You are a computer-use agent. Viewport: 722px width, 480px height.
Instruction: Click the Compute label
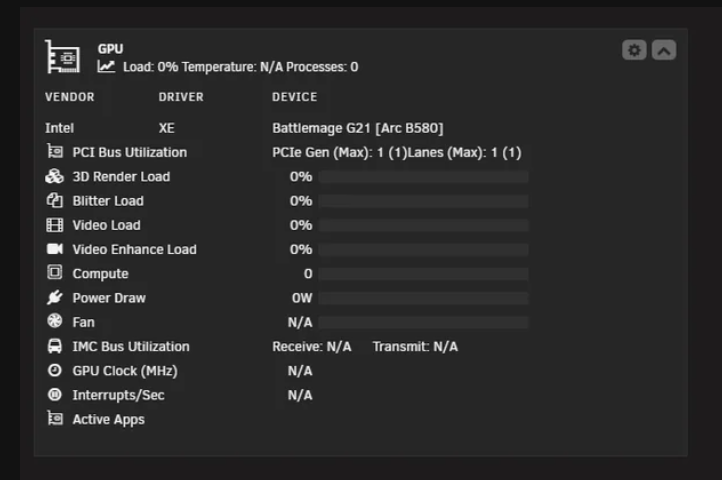100,274
